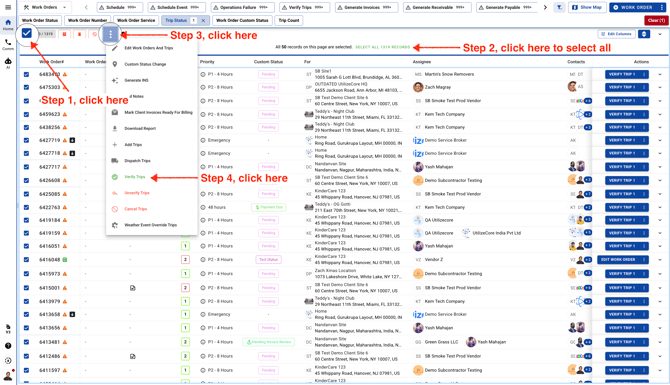
Task: Toggle the select-all checkbox in toolbar
Action: pos(26,33)
